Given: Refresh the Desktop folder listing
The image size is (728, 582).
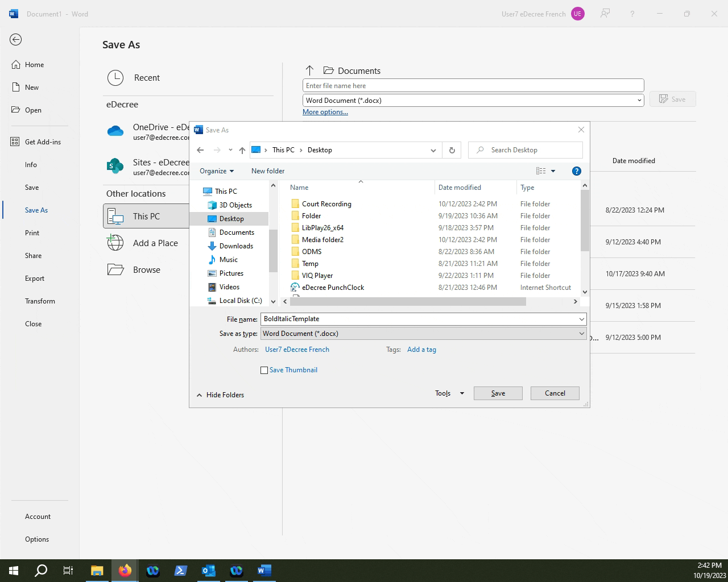Looking at the screenshot, I should click(452, 150).
